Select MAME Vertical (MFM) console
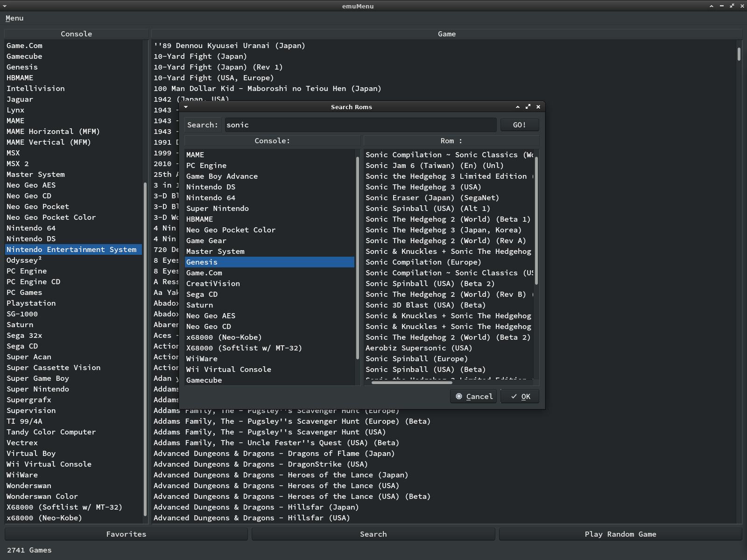This screenshot has height=560, width=747. (x=73, y=142)
